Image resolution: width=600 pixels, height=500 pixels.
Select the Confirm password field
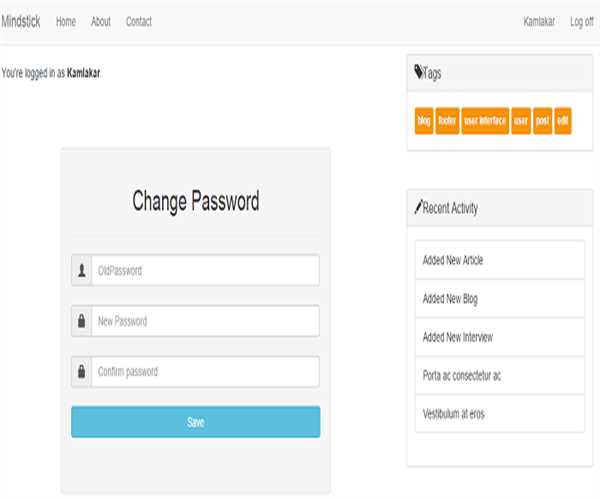click(x=205, y=372)
